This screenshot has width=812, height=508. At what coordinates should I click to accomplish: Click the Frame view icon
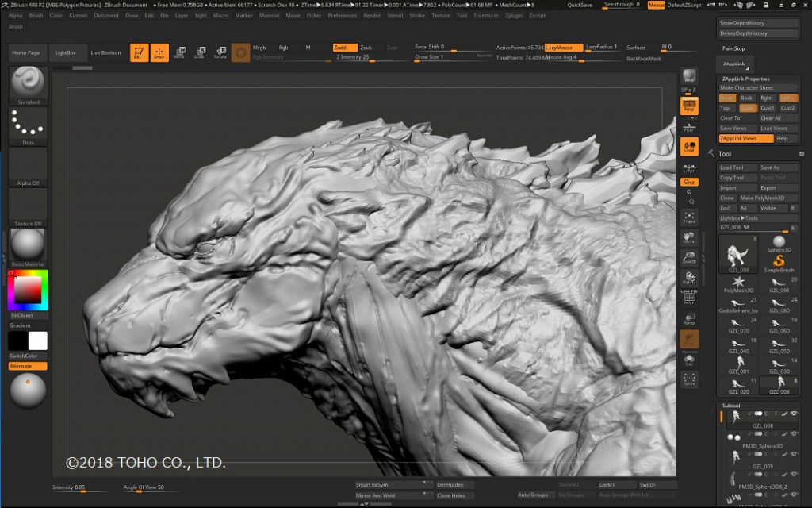click(689, 217)
